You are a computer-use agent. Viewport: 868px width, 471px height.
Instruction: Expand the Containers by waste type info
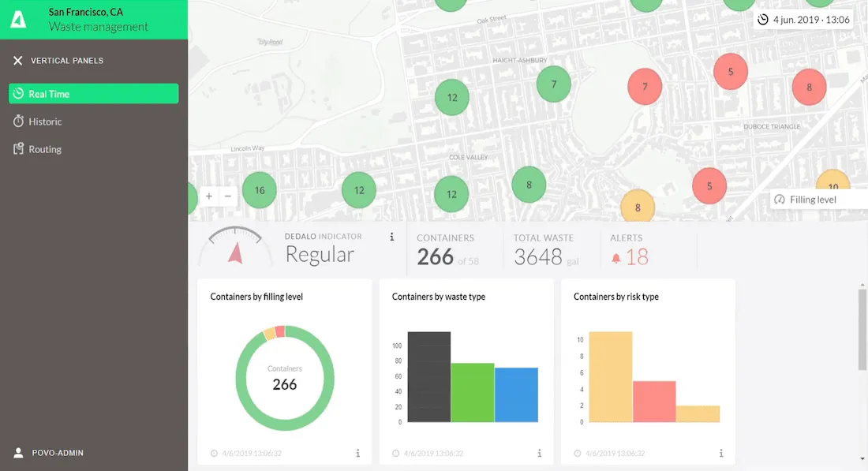coord(539,453)
